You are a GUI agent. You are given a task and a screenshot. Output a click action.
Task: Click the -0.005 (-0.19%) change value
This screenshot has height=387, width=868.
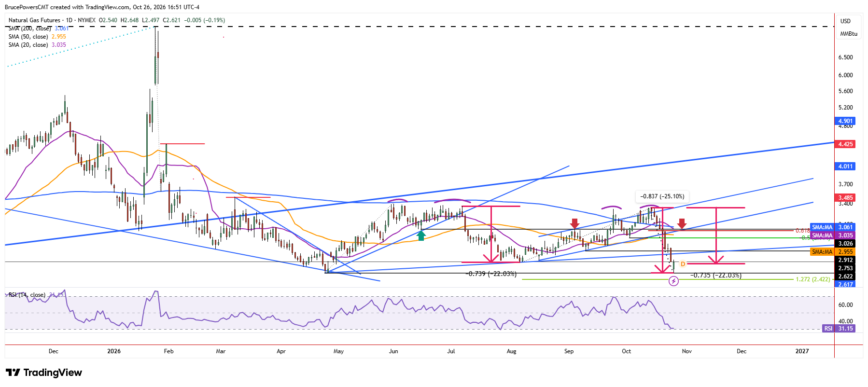point(204,20)
